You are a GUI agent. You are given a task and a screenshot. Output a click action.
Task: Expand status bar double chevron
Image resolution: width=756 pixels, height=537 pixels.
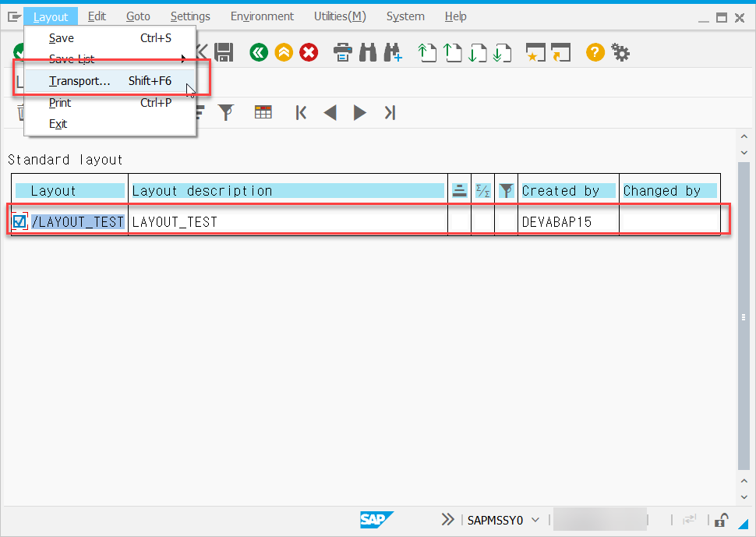(x=447, y=519)
